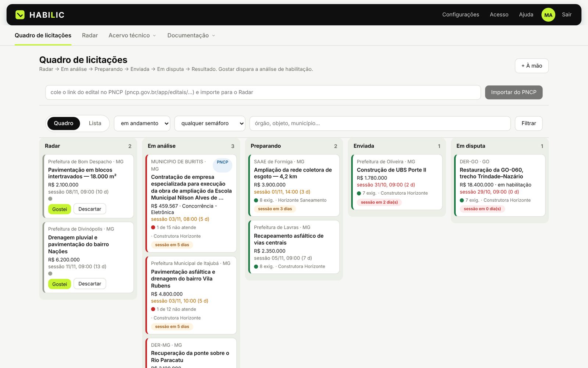Click gray status dot on Bom Despacho card
The image size is (588, 368).
pyautogui.click(x=50, y=199)
